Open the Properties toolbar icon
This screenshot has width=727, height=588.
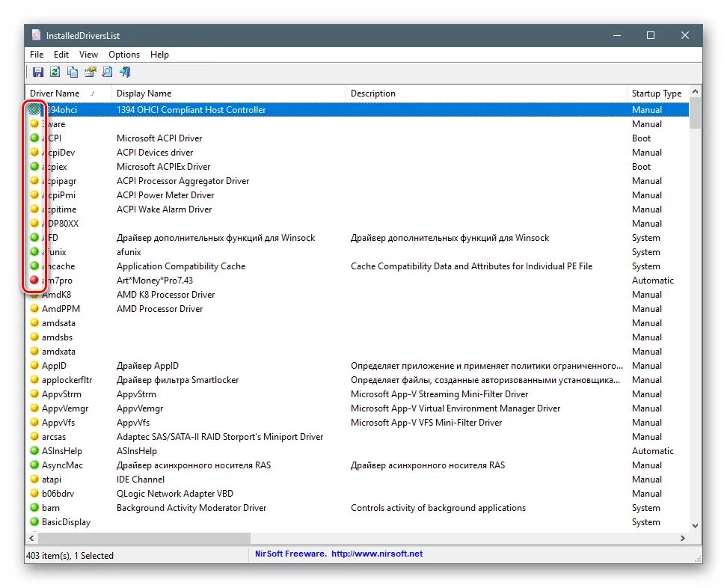[90, 72]
